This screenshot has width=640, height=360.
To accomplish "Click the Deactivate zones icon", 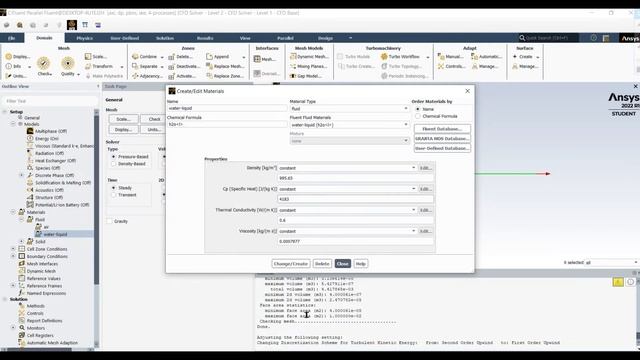I will click(x=171, y=67).
